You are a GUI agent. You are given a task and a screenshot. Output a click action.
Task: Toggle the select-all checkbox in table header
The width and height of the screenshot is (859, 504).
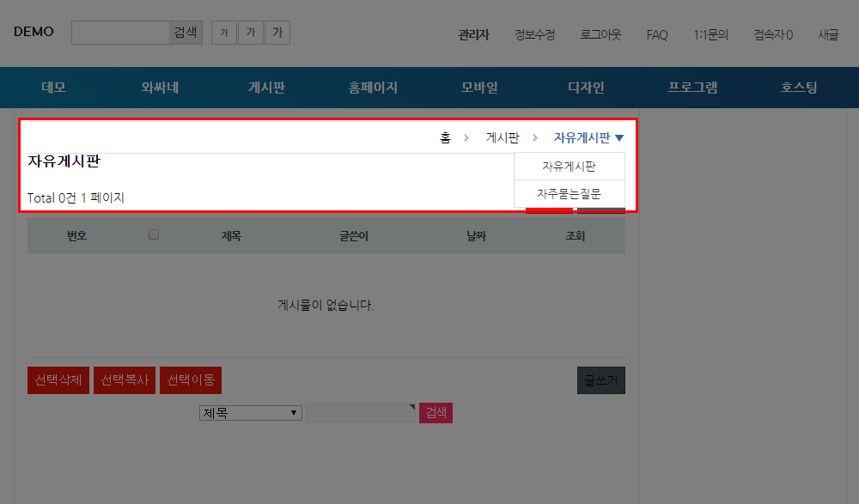click(154, 234)
